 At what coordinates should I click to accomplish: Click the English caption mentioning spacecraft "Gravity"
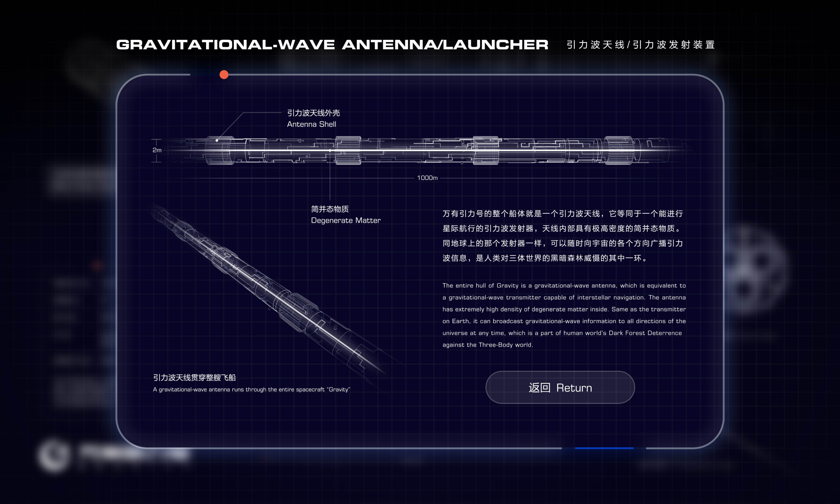tap(251, 389)
